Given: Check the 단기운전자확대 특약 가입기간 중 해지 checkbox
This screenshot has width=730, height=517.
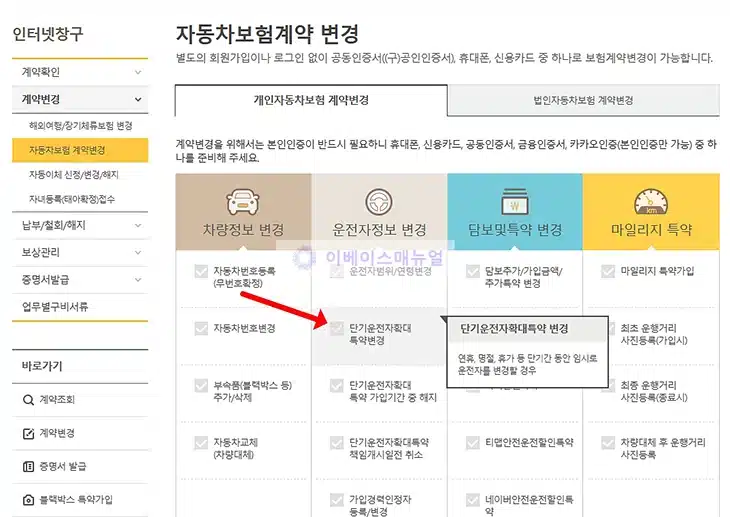Looking at the screenshot, I should click(x=337, y=386).
